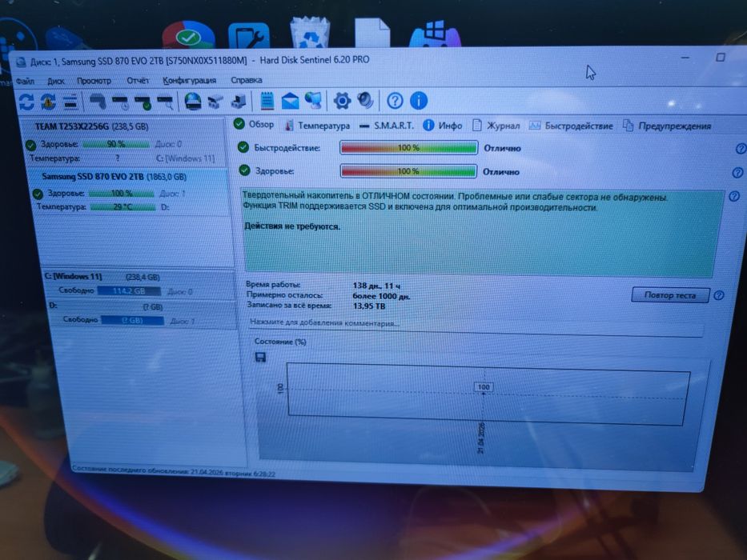Click help icon beside Здоровье bar
This screenshot has width=747, height=560.
(x=737, y=172)
